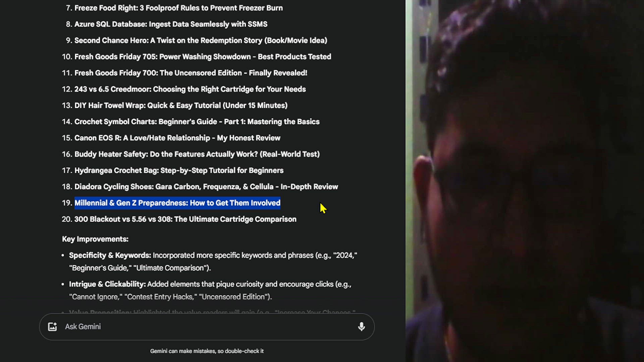Click the Diadora Cycling Shoes title
This screenshot has width=644, height=362.
[x=206, y=187]
